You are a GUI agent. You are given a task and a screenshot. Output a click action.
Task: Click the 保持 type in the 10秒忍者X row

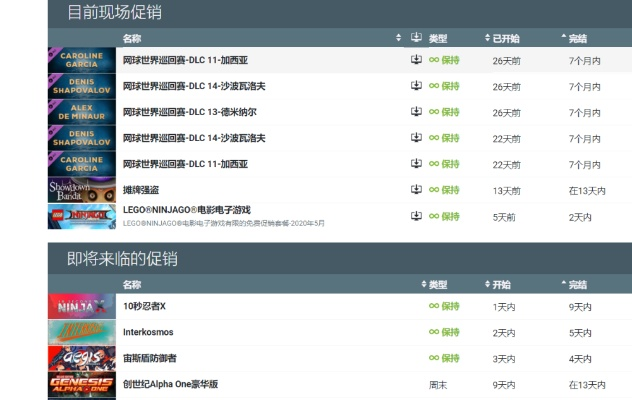[444, 306]
